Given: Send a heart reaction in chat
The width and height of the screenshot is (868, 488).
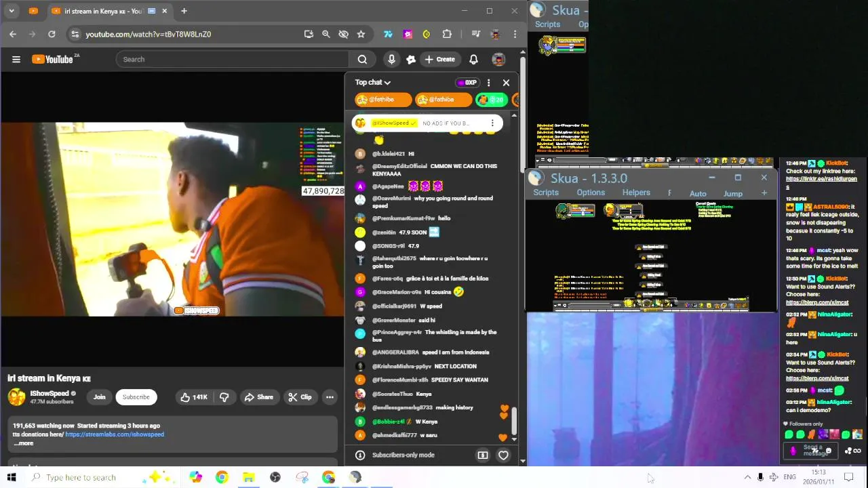Looking at the screenshot, I should coord(503,455).
